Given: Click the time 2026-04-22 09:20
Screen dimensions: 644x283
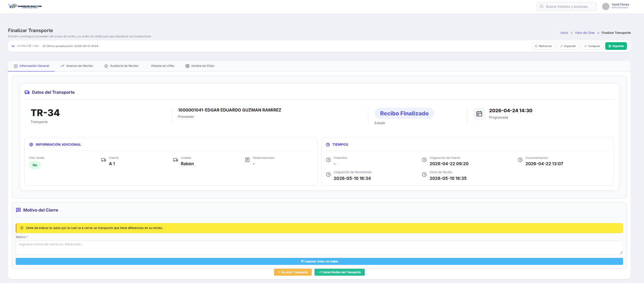Looking at the screenshot, I should point(449,164).
